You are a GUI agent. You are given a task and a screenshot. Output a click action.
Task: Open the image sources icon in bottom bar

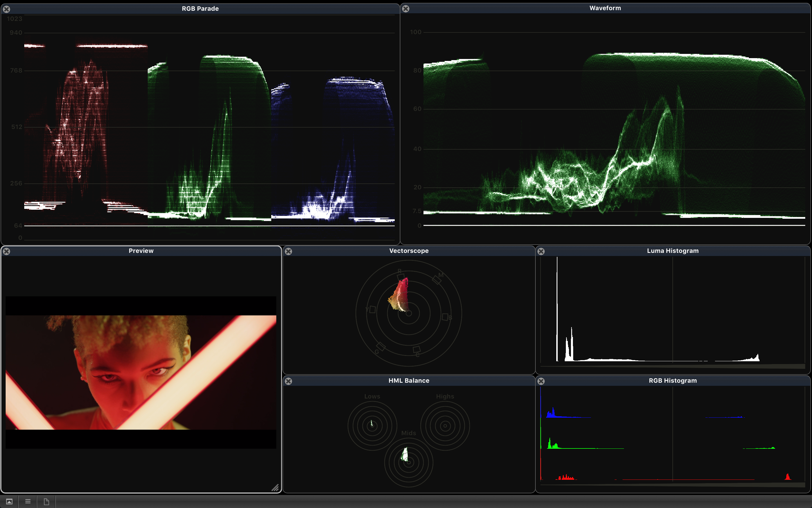9,502
